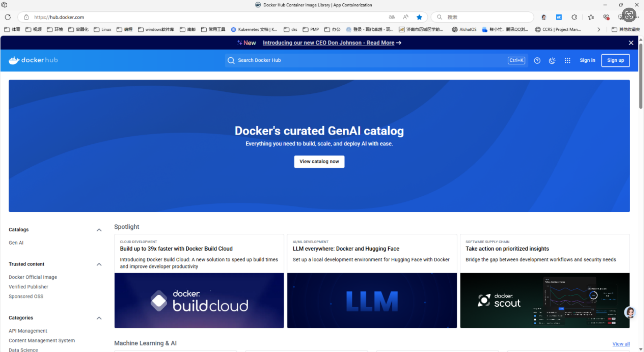The image size is (644, 352).
Task: Select the Content Management System category
Action: click(42, 341)
